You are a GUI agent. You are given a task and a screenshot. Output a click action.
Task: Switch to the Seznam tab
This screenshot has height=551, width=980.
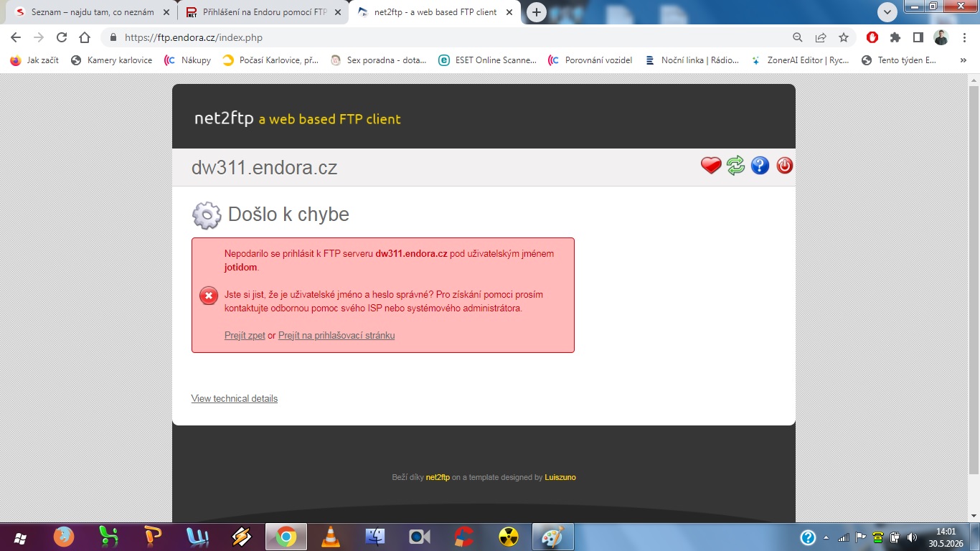[92, 12]
